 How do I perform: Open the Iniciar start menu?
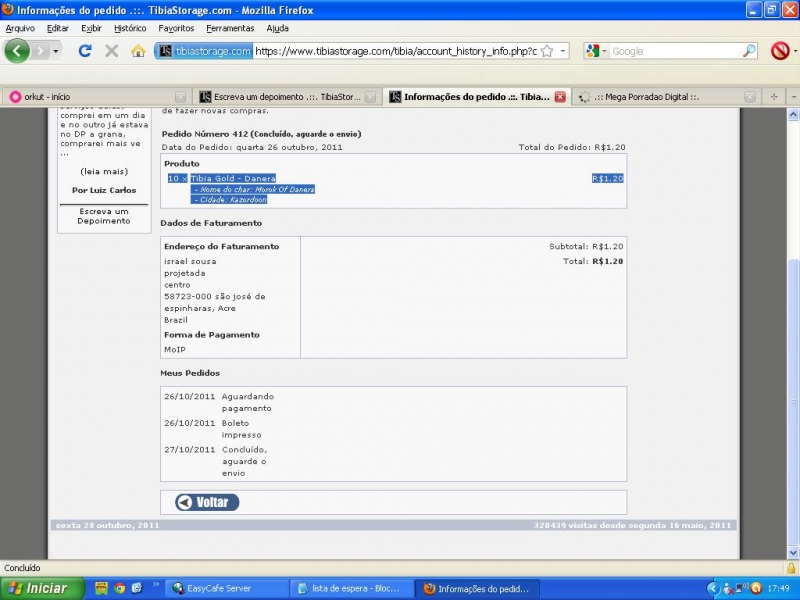42,588
